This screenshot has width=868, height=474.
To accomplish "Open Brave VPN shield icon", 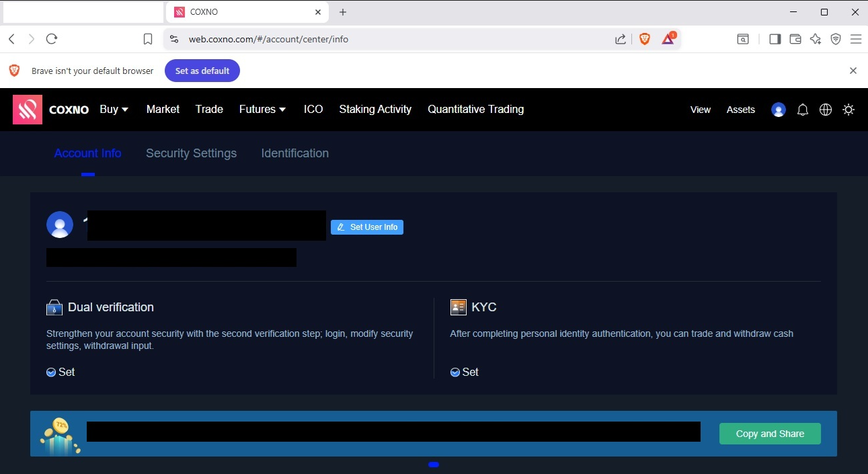I will tap(836, 39).
